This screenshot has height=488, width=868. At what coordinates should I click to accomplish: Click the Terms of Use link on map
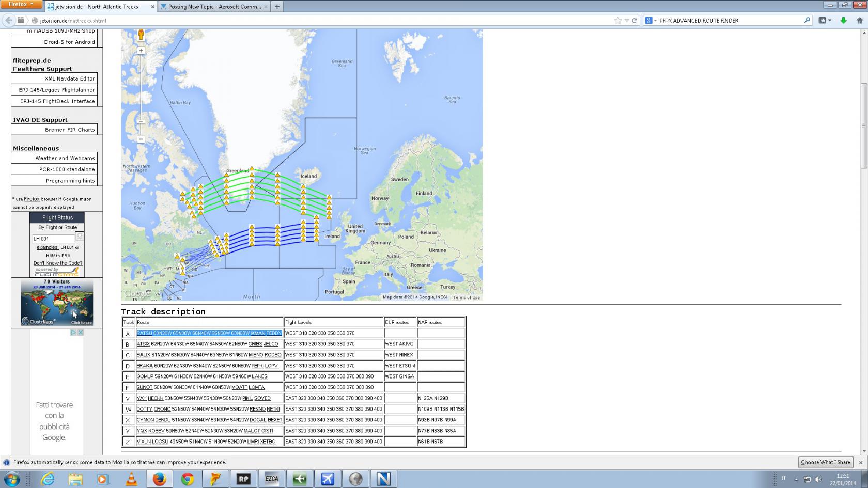[467, 297]
